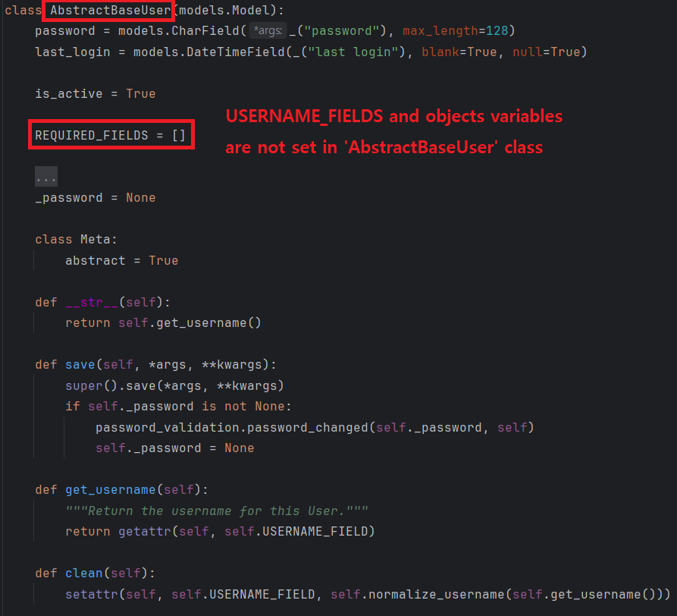Click the is_active attribute line

[x=95, y=93]
